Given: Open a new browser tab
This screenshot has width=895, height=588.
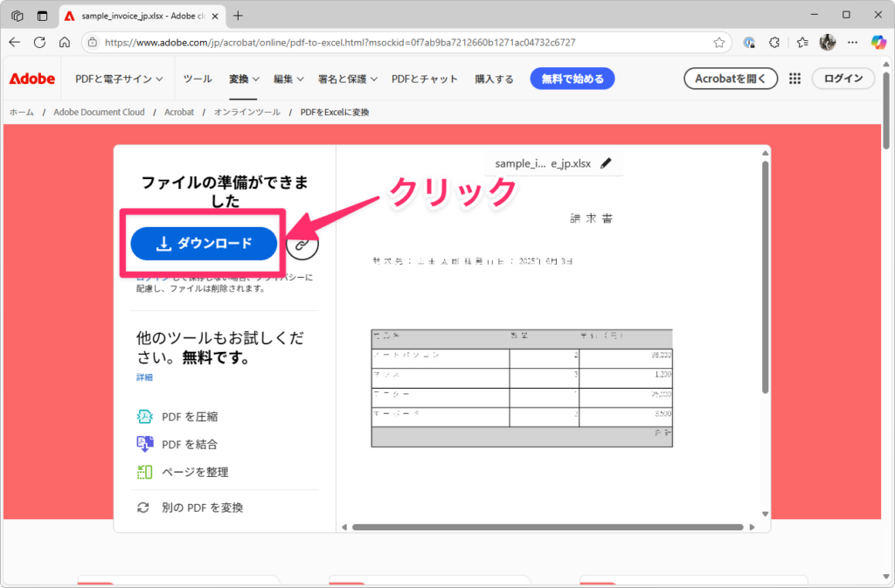Looking at the screenshot, I should 238,16.
